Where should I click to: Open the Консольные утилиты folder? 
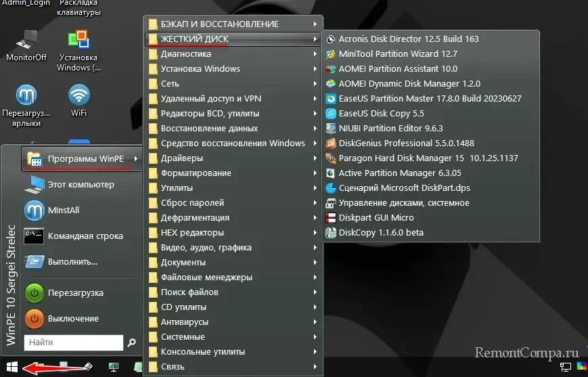233,352
